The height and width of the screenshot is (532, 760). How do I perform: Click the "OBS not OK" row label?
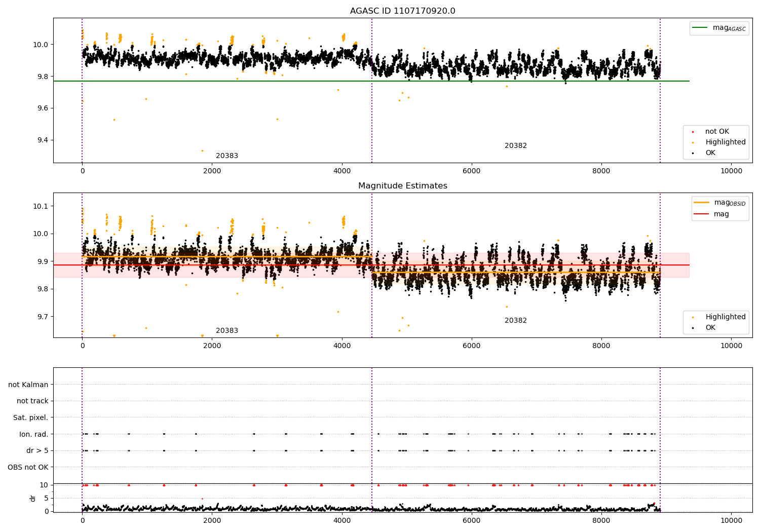click(x=28, y=467)
